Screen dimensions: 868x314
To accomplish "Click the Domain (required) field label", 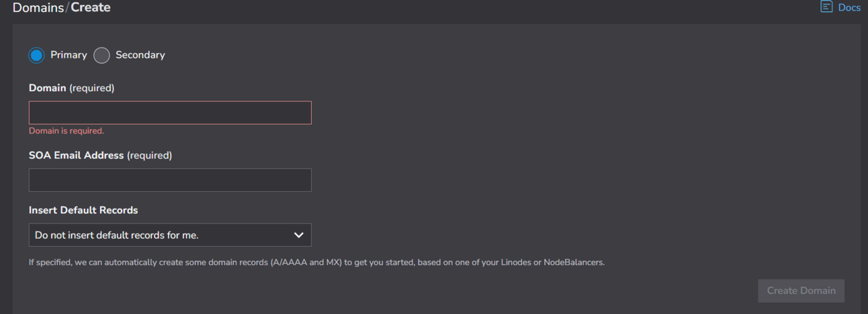I will [72, 88].
